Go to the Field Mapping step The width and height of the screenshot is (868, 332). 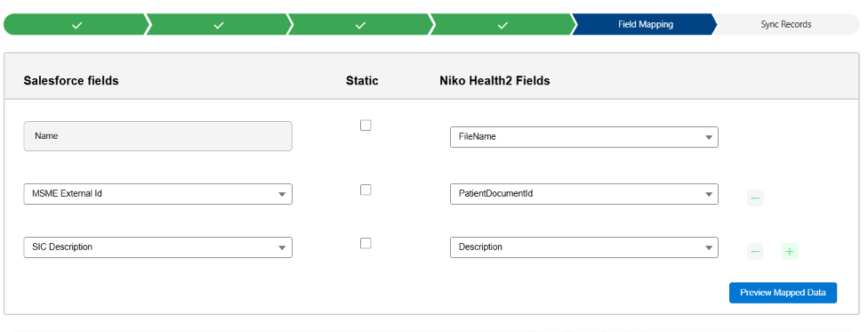click(645, 24)
